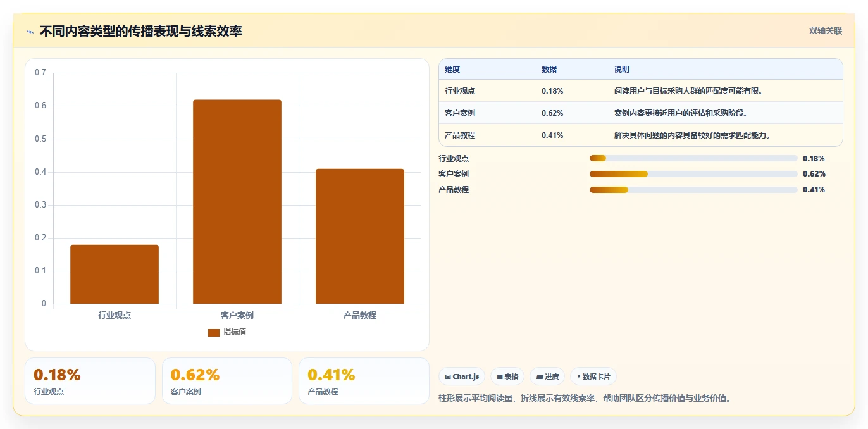Click the title 不同内容类型的传播表现与线索效率

tap(141, 31)
